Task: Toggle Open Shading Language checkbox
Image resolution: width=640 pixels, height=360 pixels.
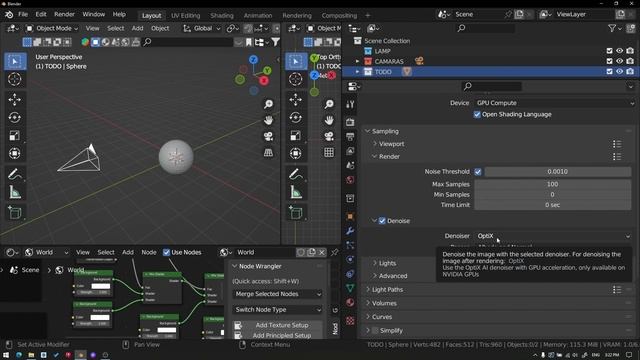Action: [x=477, y=115]
